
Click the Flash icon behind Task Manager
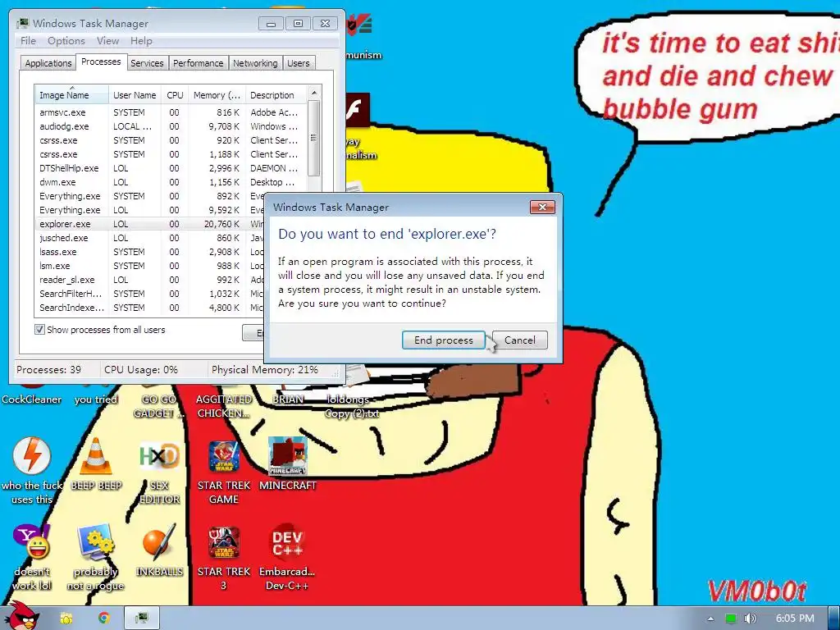click(x=358, y=110)
